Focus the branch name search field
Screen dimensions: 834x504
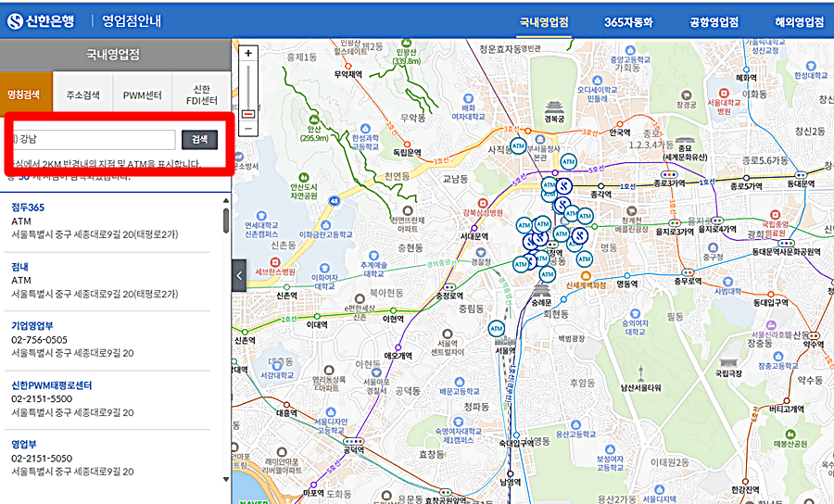[93, 139]
